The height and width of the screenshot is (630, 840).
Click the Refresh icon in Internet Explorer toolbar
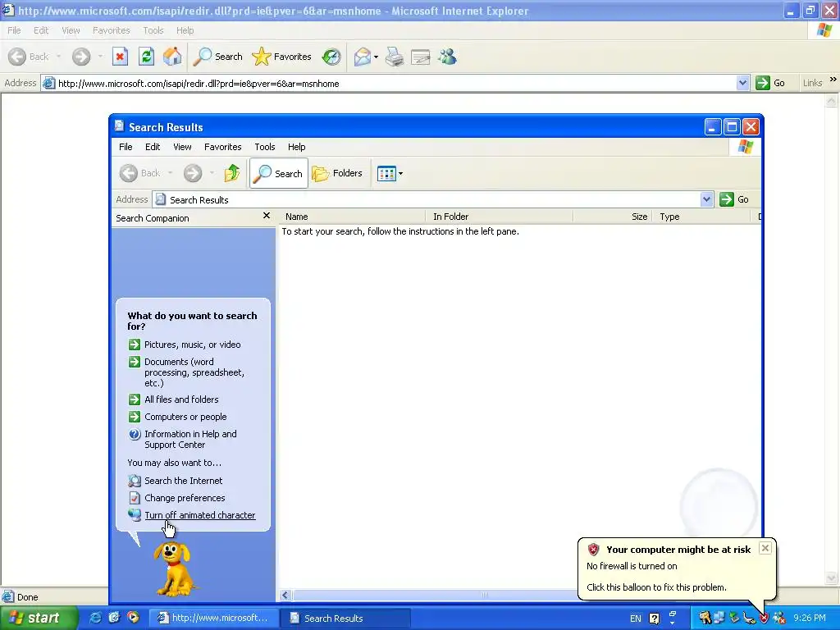point(146,57)
